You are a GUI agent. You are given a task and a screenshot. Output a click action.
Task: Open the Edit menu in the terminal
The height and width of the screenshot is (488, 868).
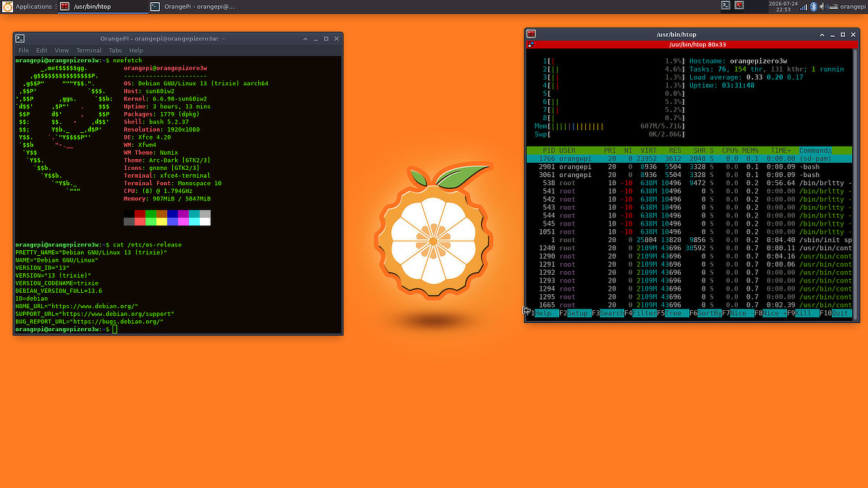point(42,51)
